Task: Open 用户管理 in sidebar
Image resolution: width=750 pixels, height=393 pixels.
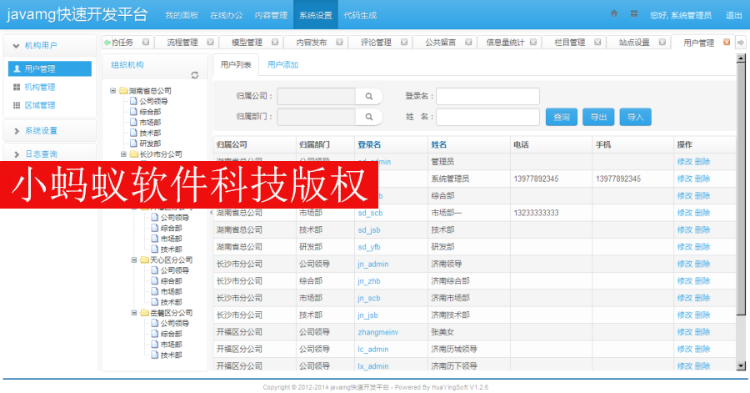Action: pyautogui.click(x=50, y=69)
